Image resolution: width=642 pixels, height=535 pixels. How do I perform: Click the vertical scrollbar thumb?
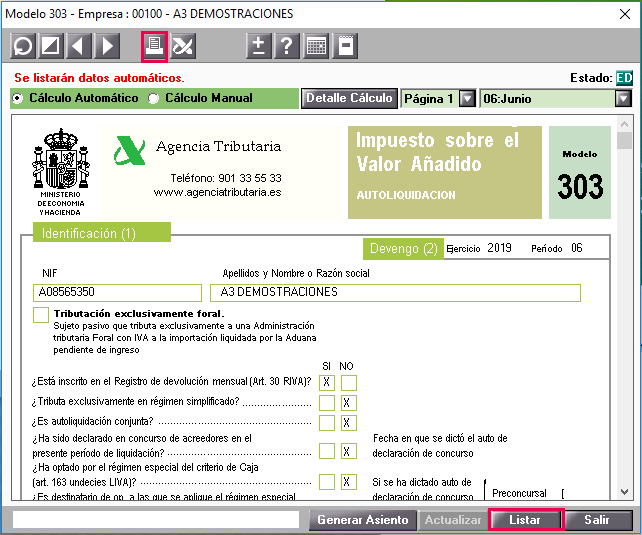pyautogui.click(x=624, y=140)
